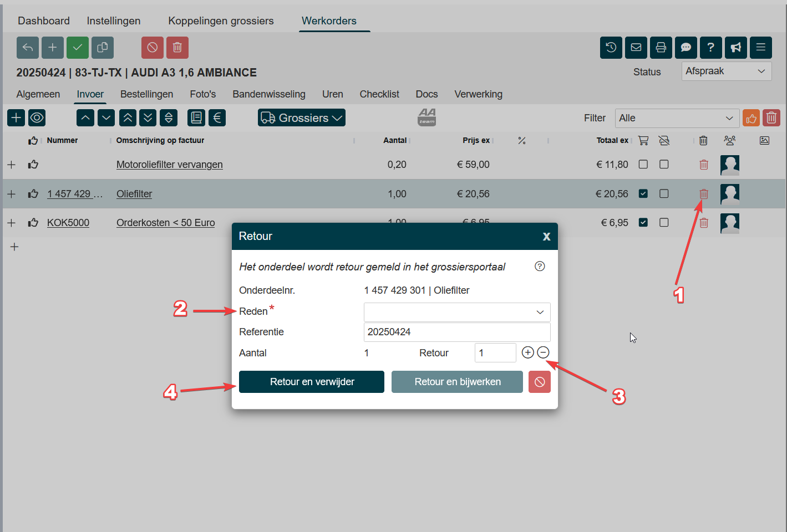Click the megaphone announcements icon
787x532 pixels.
[x=735, y=48]
